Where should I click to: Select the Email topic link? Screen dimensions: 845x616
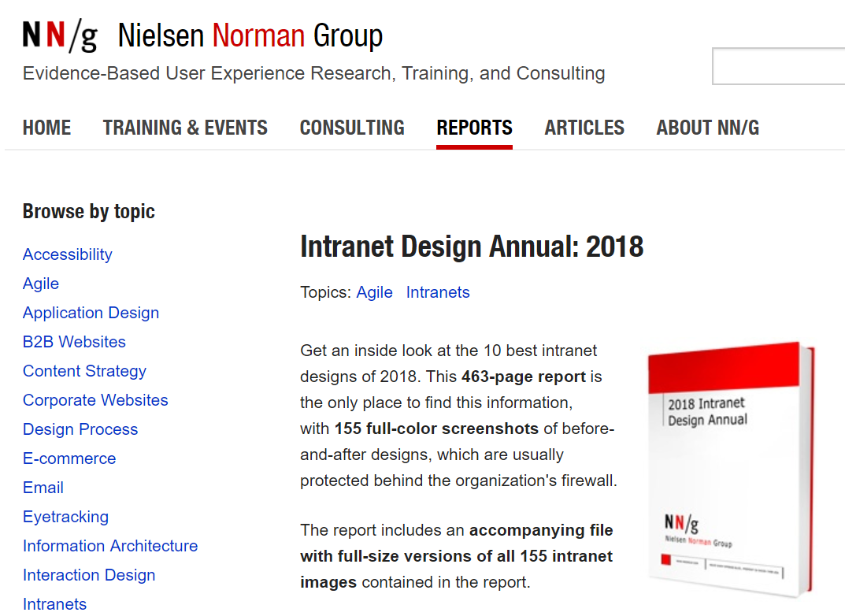(x=43, y=487)
